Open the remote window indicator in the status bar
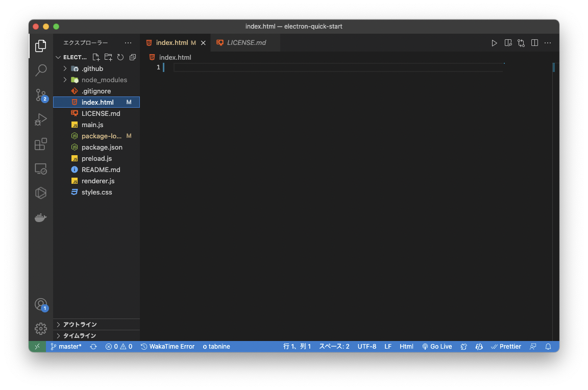Image resolution: width=588 pixels, height=390 pixels. [37, 347]
